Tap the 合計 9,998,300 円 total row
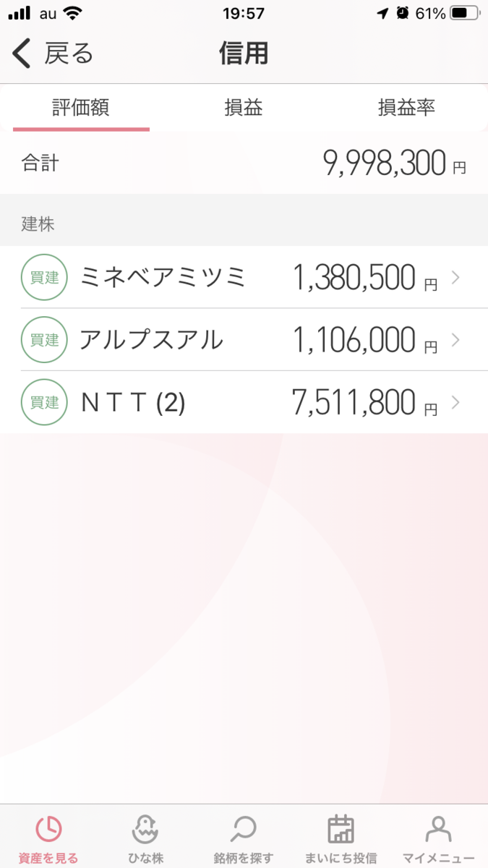Viewport: 488px width, 868px height. [x=244, y=163]
